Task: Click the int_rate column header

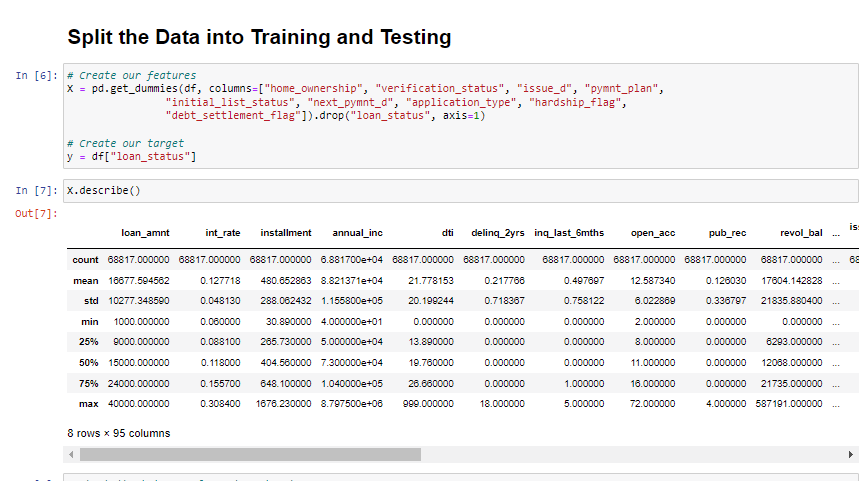Action: pos(223,233)
